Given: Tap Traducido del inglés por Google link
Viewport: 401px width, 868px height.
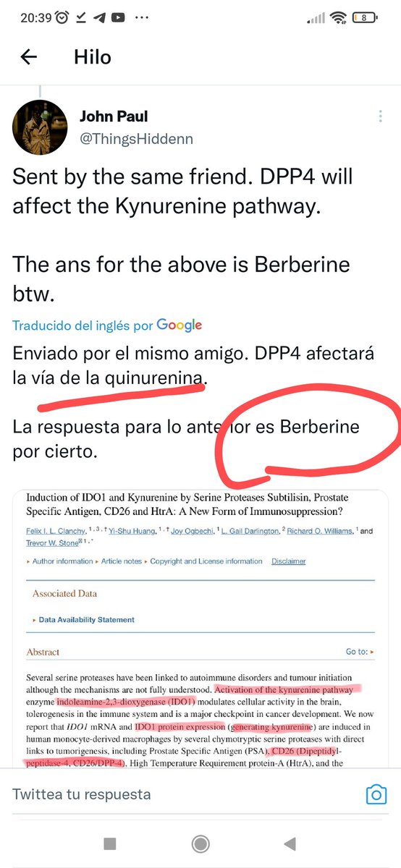Looking at the screenshot, I should click(107, 325).
